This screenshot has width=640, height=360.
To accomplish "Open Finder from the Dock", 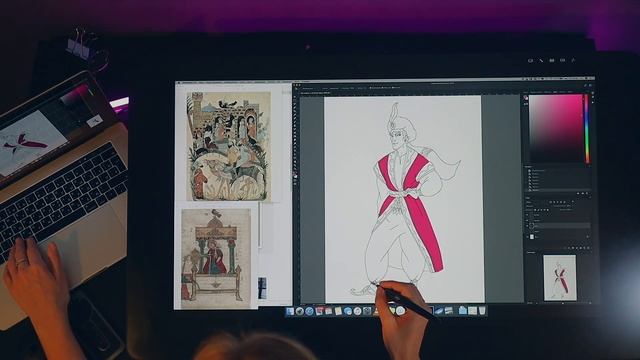I will (290, 311).
